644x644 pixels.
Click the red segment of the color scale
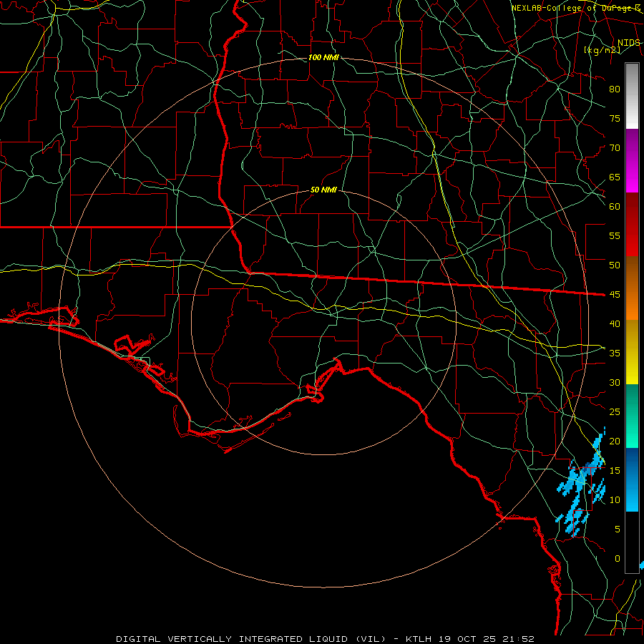pyautogui.click(x=632, y=224)
